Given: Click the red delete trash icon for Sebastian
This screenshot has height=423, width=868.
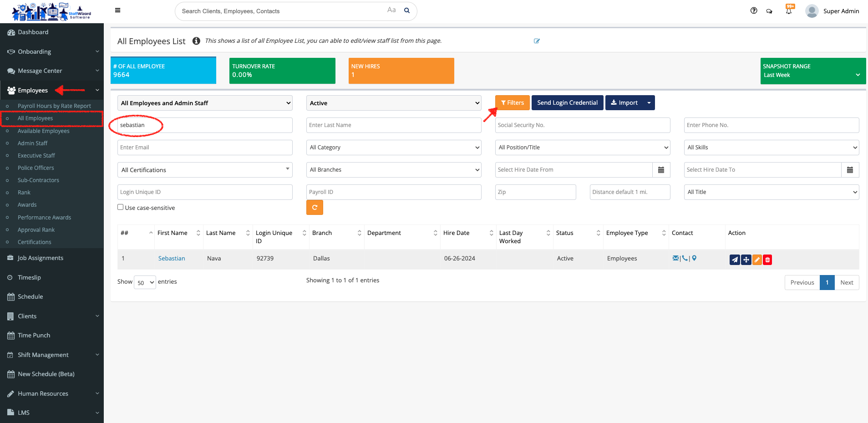Looking at the screenshot, I should (767, 260).
